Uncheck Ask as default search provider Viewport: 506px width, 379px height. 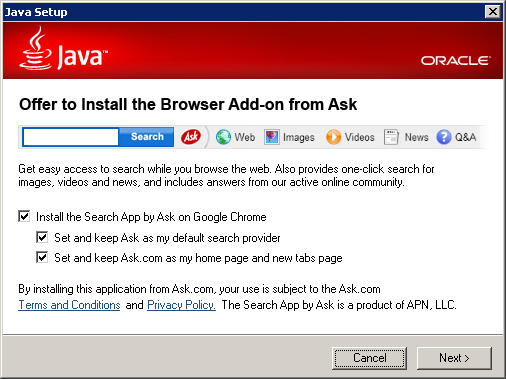point(42,237)
